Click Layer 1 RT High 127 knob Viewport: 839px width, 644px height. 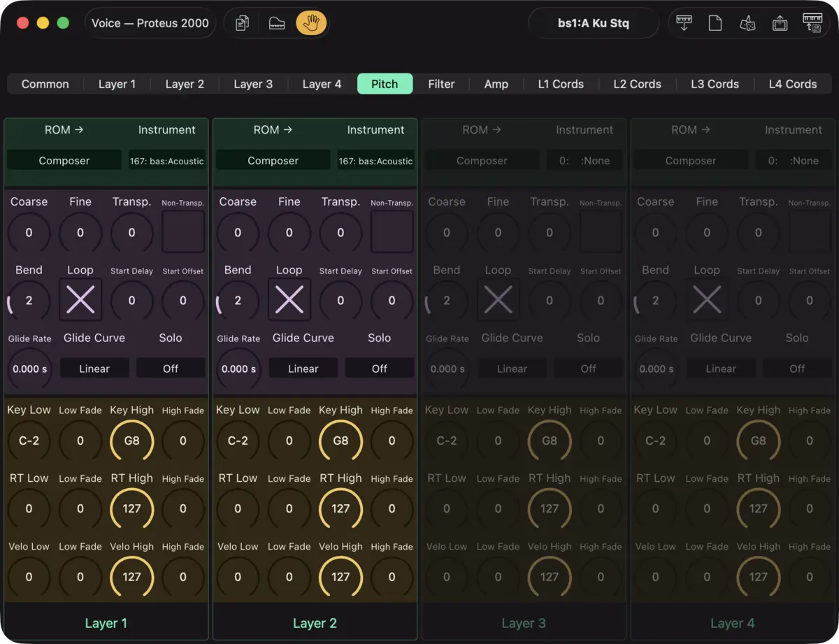[131, 508]
